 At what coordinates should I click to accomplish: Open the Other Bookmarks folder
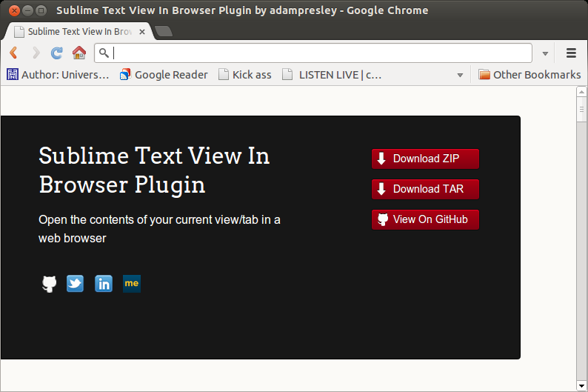[529, 75]
